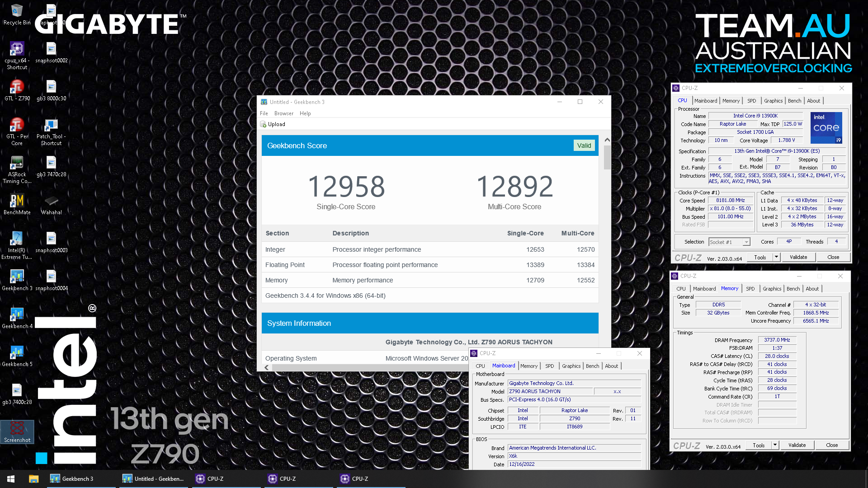Open About tab in CPU-Z Mainboard window
868x488 pixels.
point(611,366)
